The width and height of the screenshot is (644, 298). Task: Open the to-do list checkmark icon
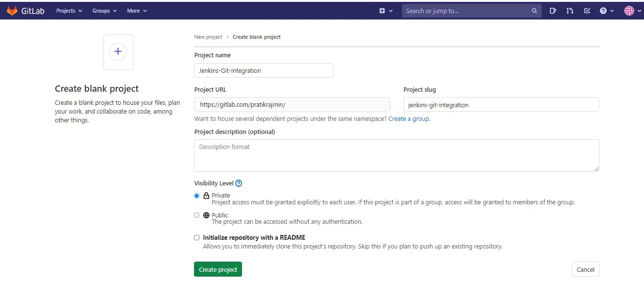pos(587,11)
